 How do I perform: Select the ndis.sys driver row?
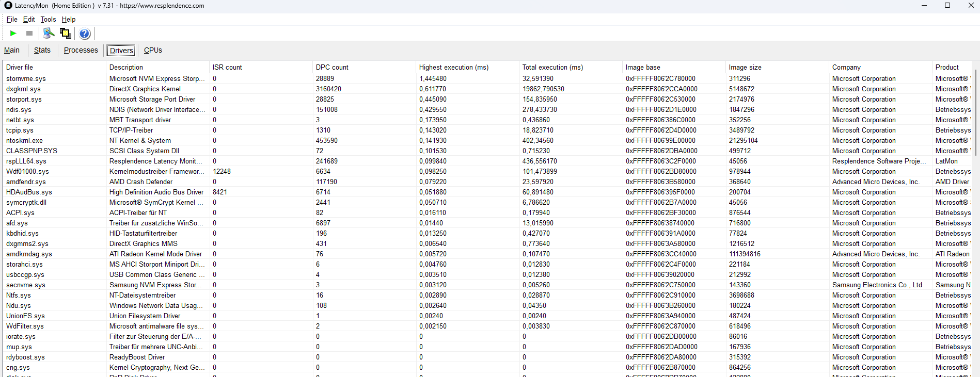(488, 109)
